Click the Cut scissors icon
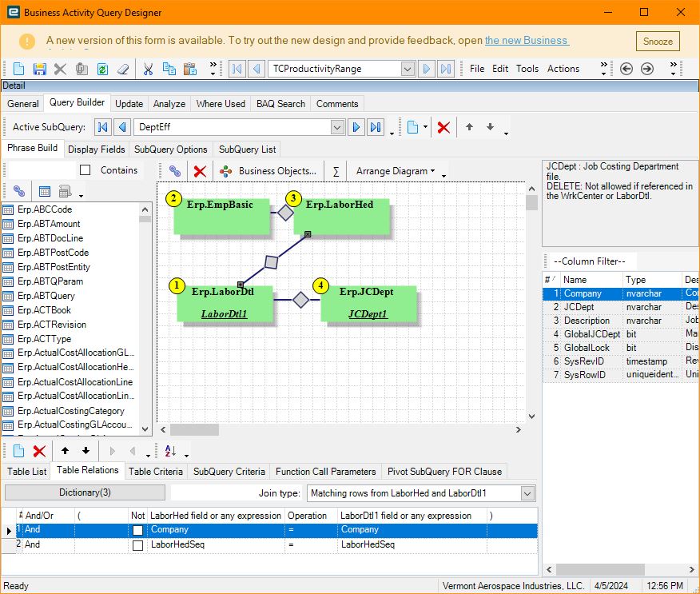The height and width of the screenshot is (594, 700). 148,69
